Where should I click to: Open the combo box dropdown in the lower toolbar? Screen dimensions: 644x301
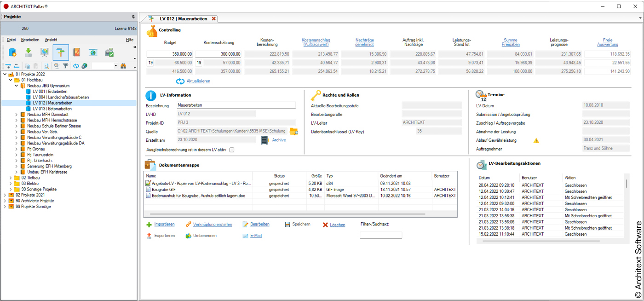point(115,66)
